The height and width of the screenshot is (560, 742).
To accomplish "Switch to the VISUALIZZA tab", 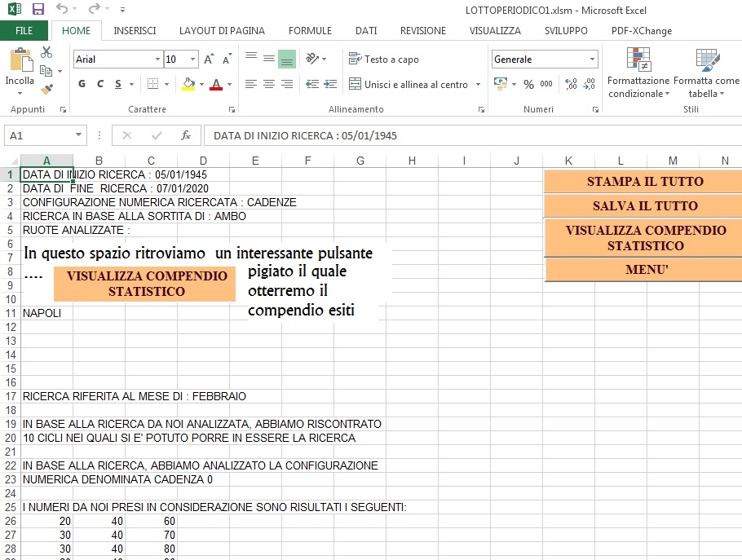I will pos(495,31).
